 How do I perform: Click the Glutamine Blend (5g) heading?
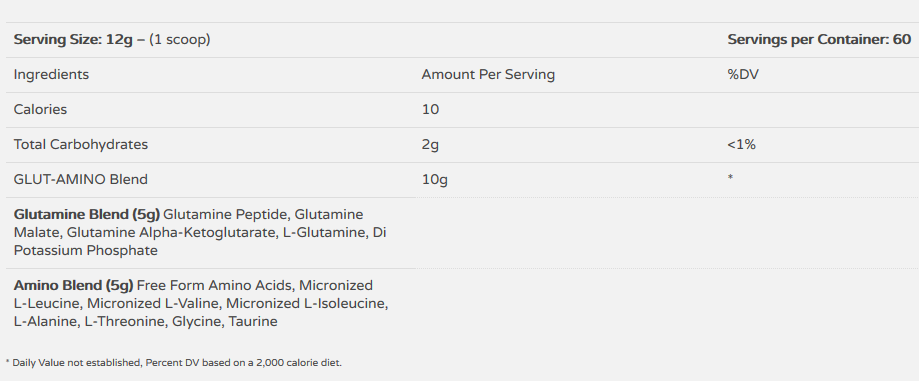coord(87,215)
